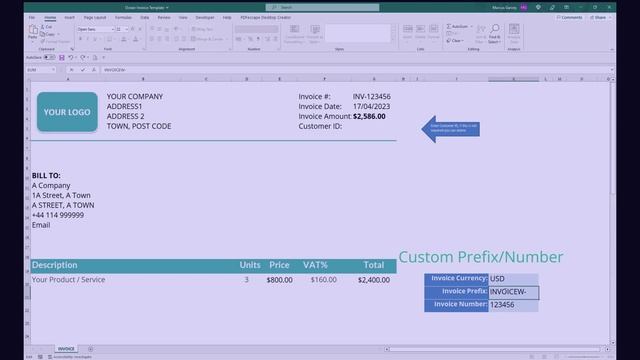
Task: Toggle Bold formatting
Action: tap(80, 39)
